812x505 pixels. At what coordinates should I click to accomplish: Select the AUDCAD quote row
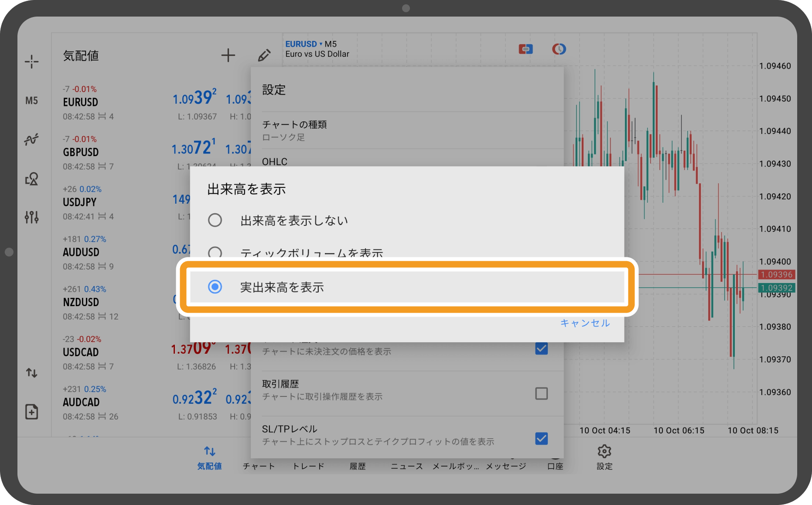[151, 403]
